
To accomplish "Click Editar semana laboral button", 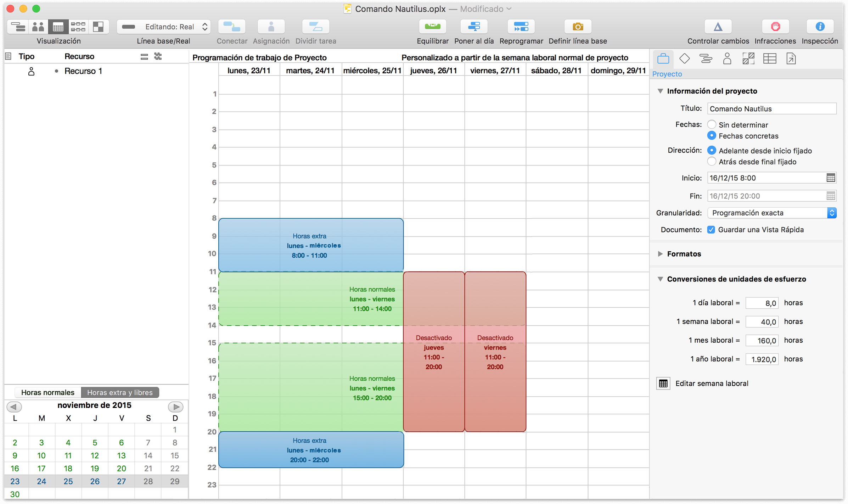I will (663, 383).
